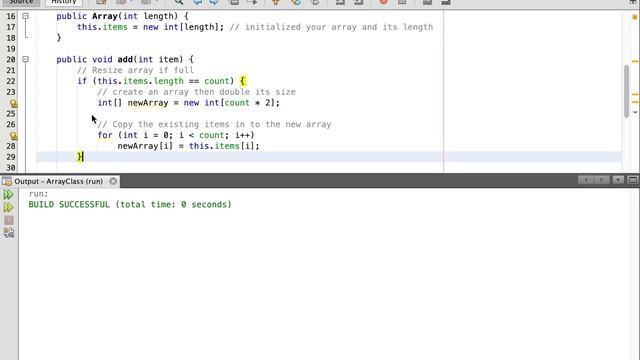Stop the running build red square
The height and width of the screenshot is (360, 640).
9,220
